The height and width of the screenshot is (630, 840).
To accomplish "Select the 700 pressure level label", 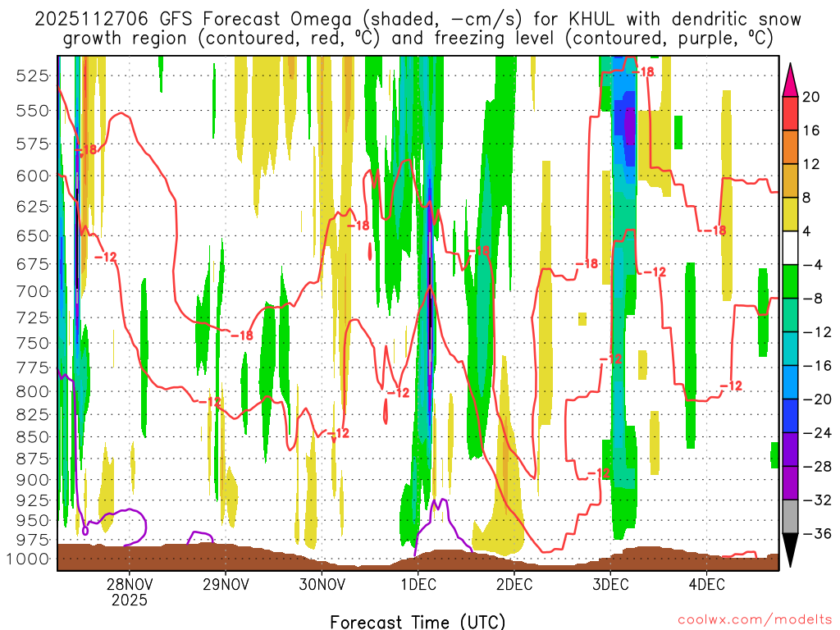I will click(33, 291).
